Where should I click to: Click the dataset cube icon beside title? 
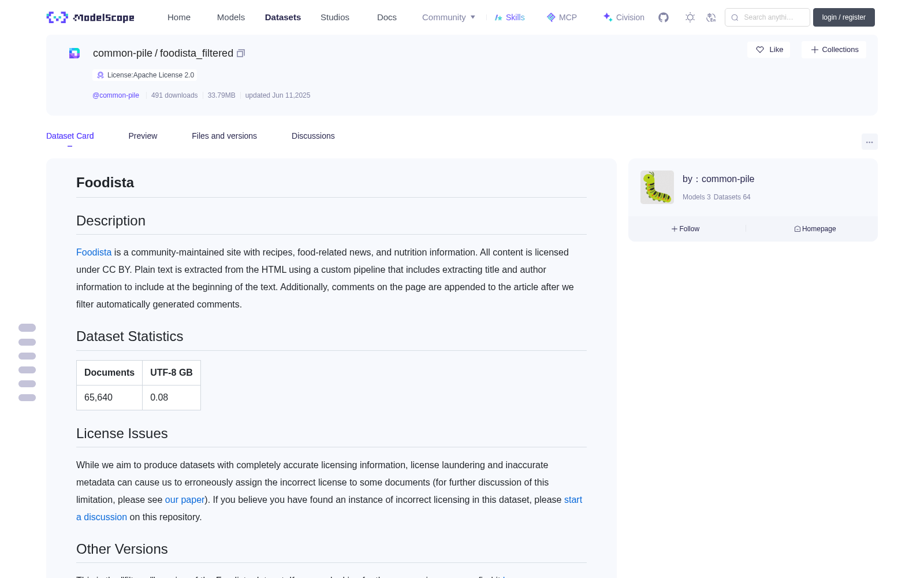click(x=74, y=53)
